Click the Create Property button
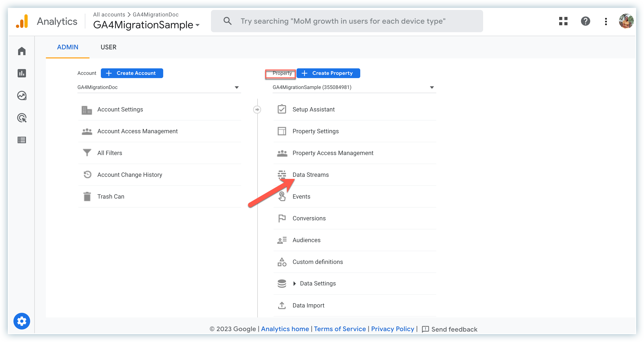644x342 pixels. coord(328,73)
